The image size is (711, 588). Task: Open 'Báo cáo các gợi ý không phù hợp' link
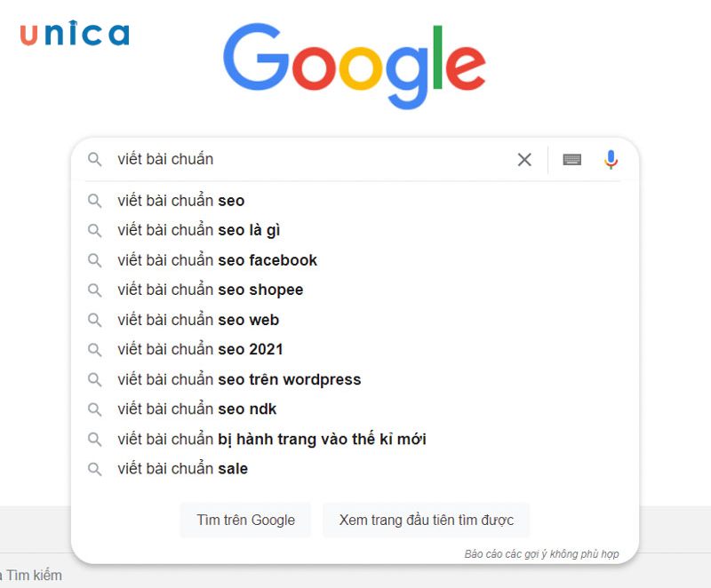[540, 553]
